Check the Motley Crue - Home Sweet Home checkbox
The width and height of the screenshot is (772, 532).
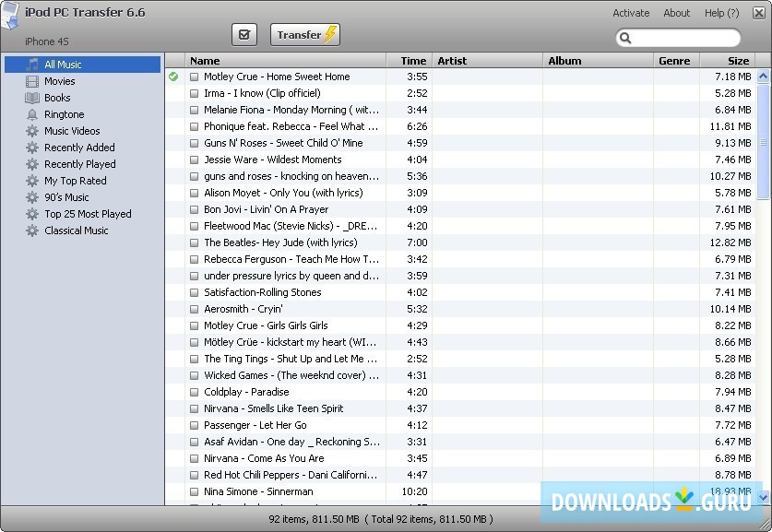[x=195, y=77]
